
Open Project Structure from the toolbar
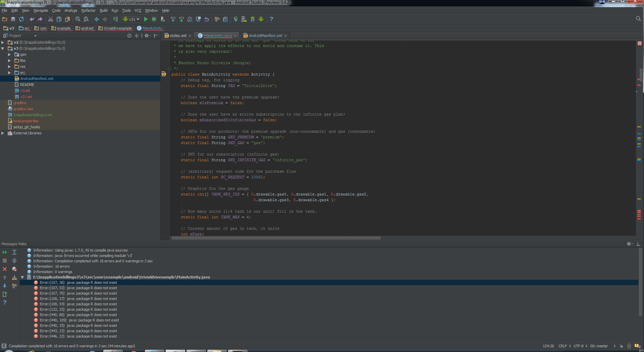(225, 19)
